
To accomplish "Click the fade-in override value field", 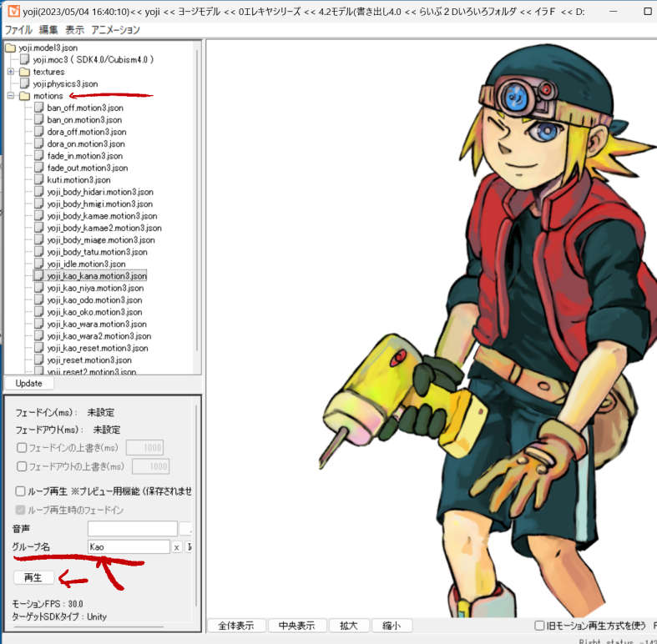I will [x=144, y=448].
